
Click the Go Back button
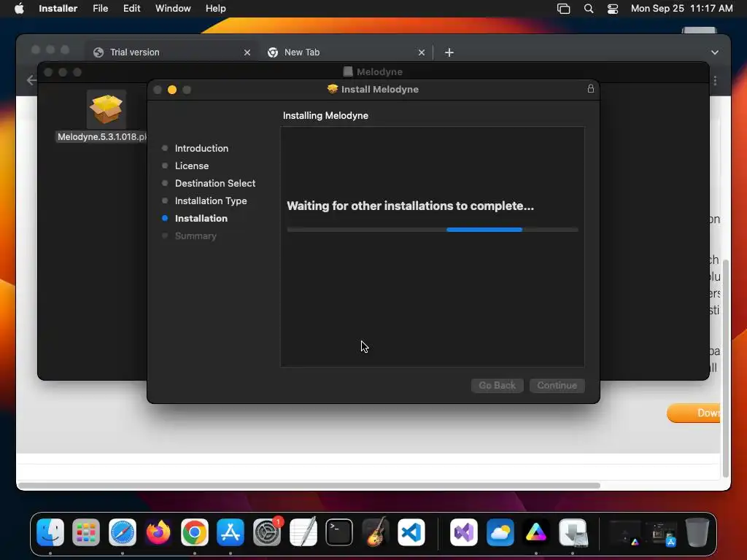[x=498, y=385]
